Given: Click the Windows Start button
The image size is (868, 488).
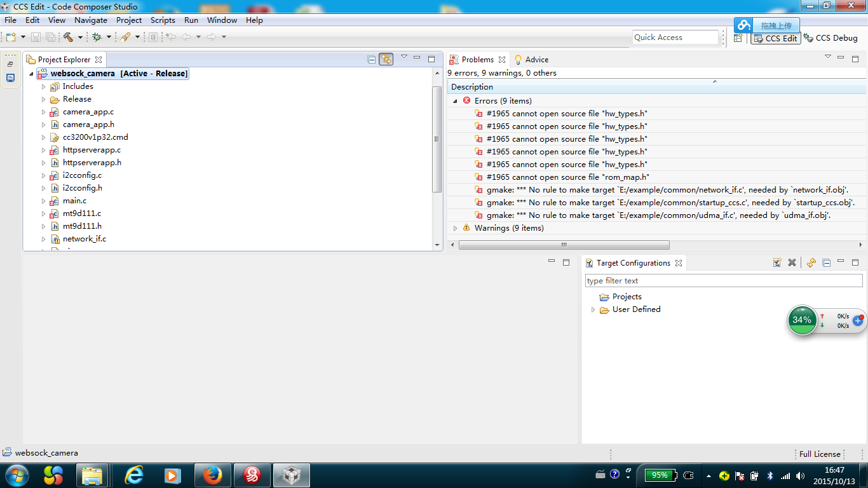Looking at the screenshot, I should click(16, 475).
